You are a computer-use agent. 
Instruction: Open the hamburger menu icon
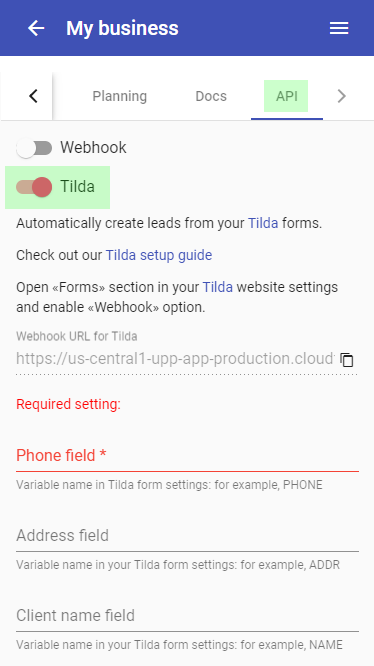pyautogui.click(x=339, y=28)
